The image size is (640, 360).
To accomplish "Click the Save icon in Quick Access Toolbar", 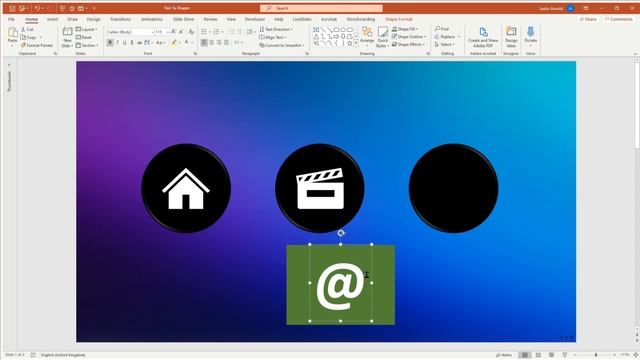I will pos(12,8).
